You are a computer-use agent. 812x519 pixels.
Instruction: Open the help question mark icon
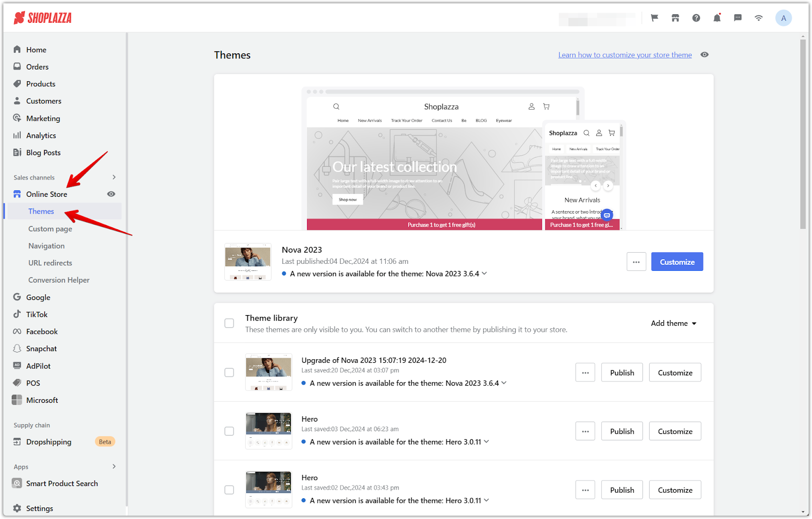[x=696, y=18]
